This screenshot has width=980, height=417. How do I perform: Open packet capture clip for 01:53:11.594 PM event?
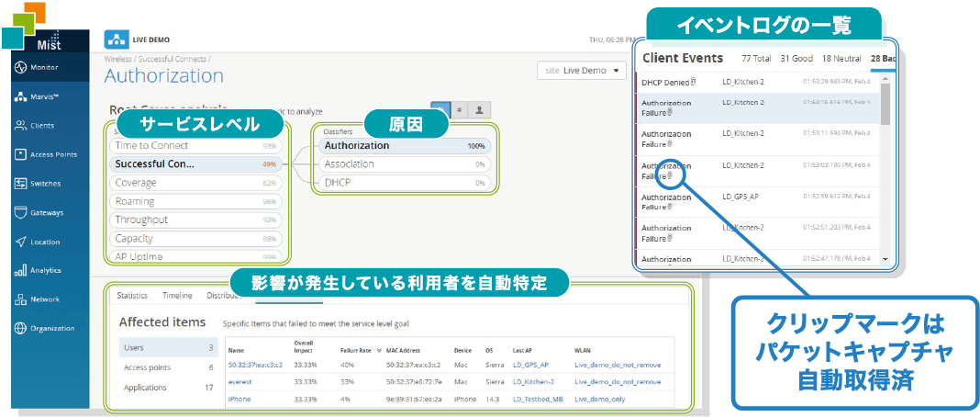click(x=669, y=144)
